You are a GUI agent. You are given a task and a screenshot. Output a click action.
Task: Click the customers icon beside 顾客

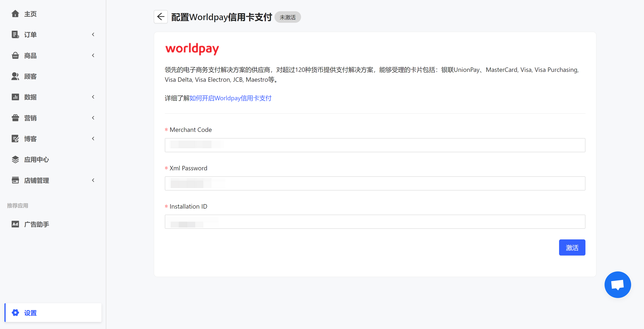coord(15,76)
